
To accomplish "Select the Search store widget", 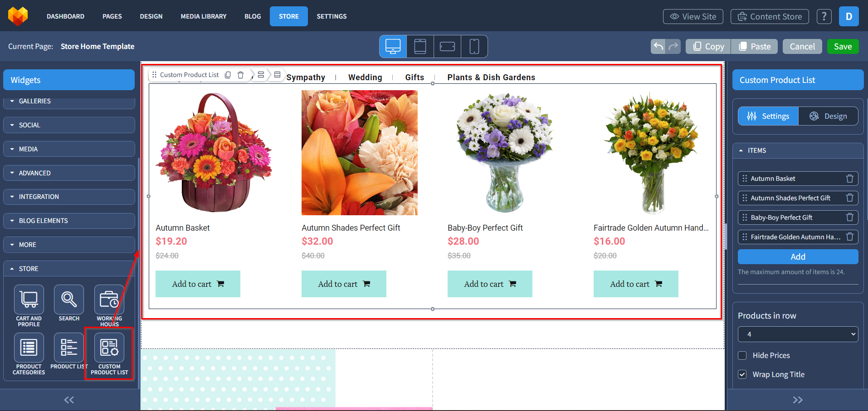I will [x=69, y=303].
